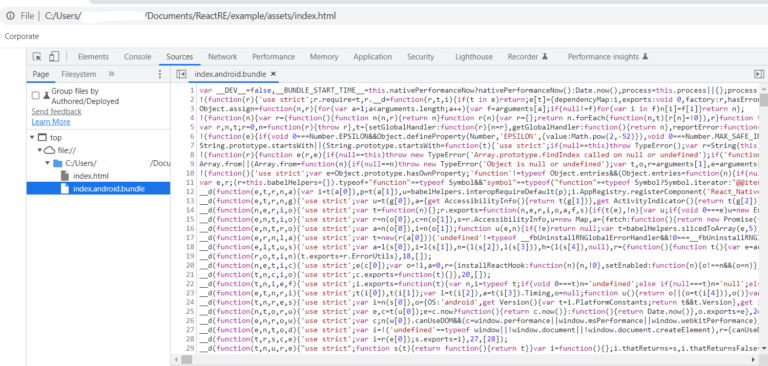Select the Sources tab
The image size is (768, 366).
coord(180,57)
